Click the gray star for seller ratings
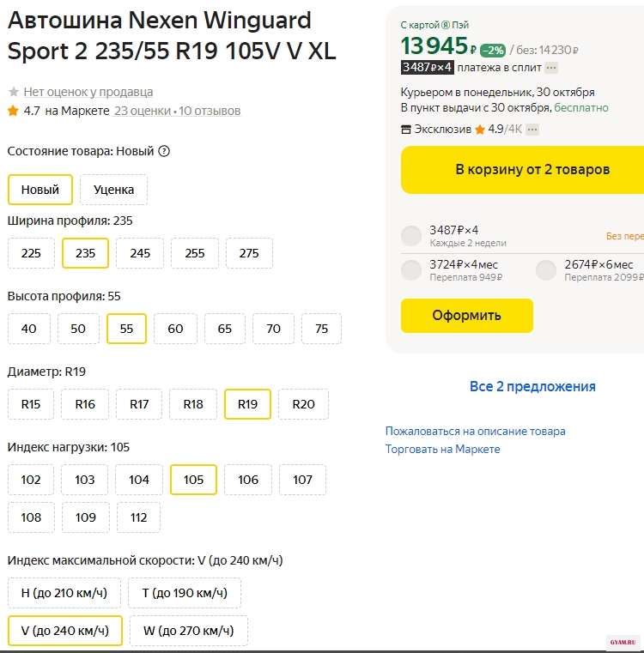 click(x=13, y=92)
